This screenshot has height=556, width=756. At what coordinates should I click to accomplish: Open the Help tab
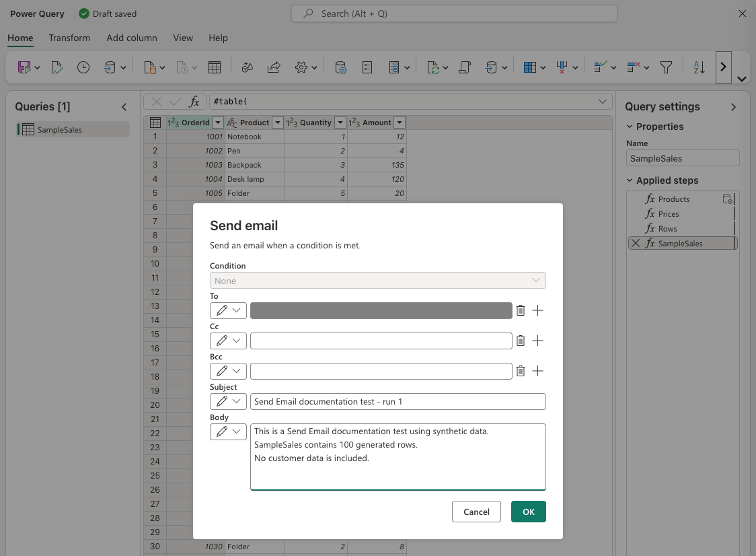218,38
